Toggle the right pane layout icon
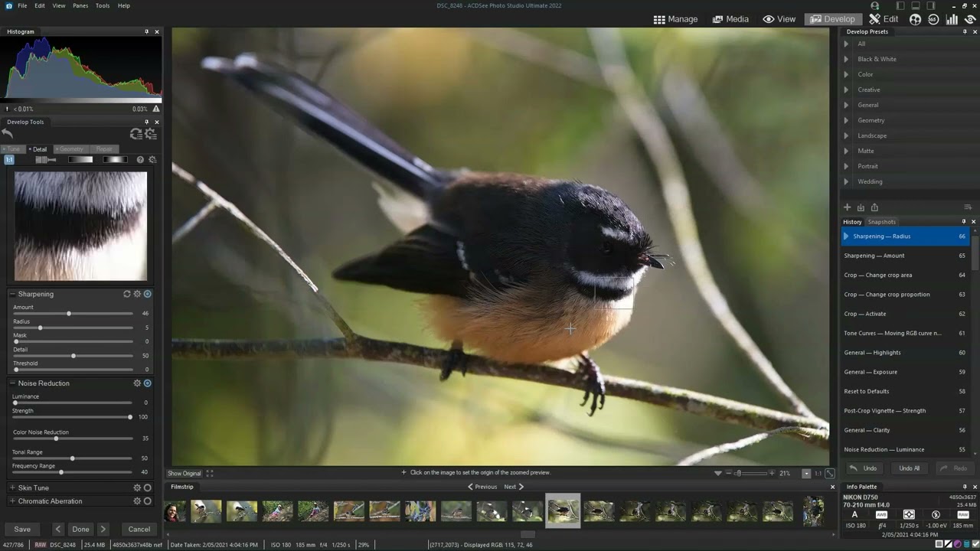 tap(931, 6)
